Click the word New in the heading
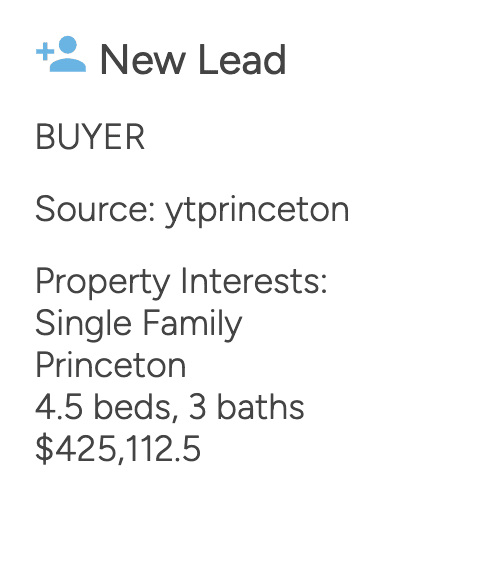The width and height of the screenshot is (485, 569). tap(143, 60)
